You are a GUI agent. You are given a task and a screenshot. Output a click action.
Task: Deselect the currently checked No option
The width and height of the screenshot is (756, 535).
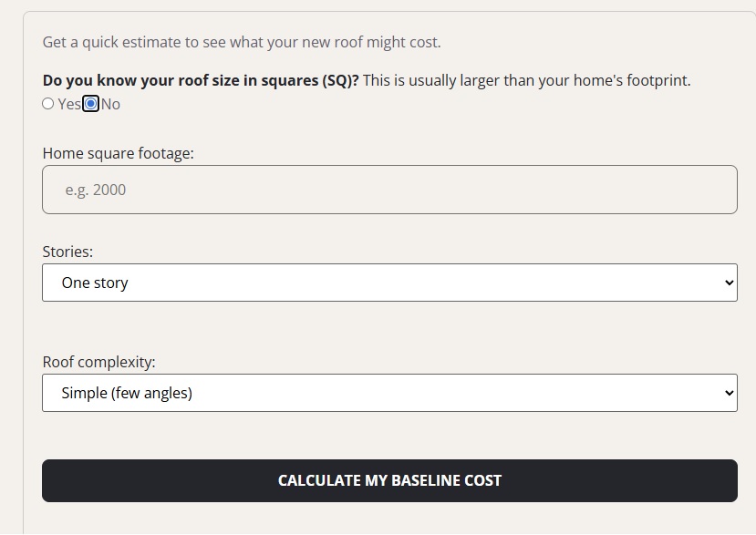point(89,104)
